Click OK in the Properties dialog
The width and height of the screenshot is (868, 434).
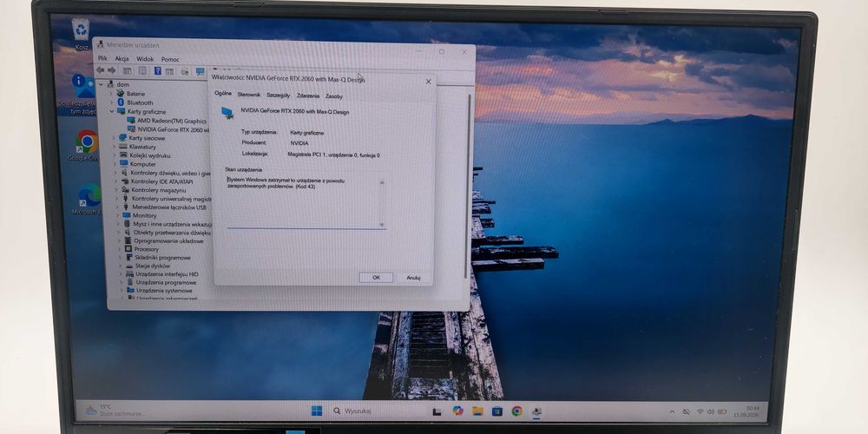point(376,278)
